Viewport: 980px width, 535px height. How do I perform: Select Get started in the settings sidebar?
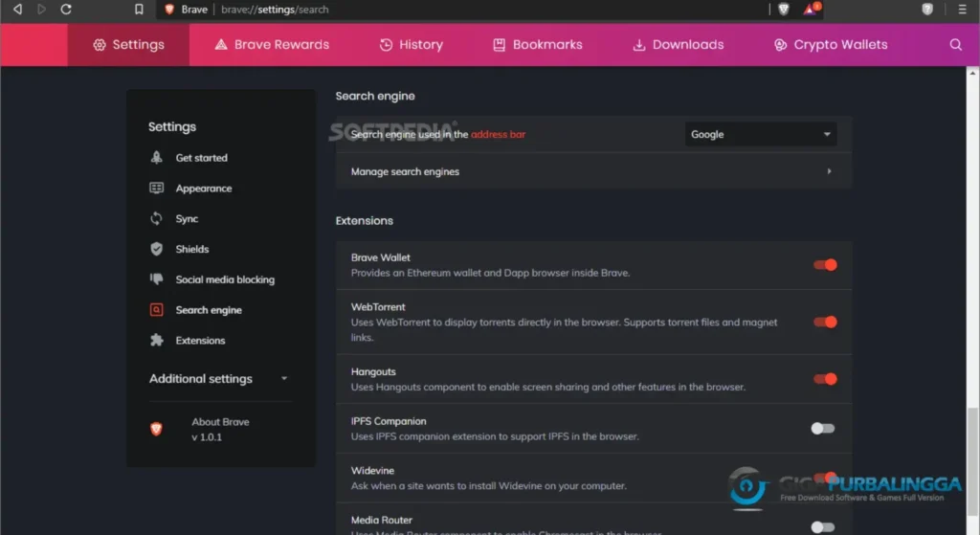pos(201,158)
